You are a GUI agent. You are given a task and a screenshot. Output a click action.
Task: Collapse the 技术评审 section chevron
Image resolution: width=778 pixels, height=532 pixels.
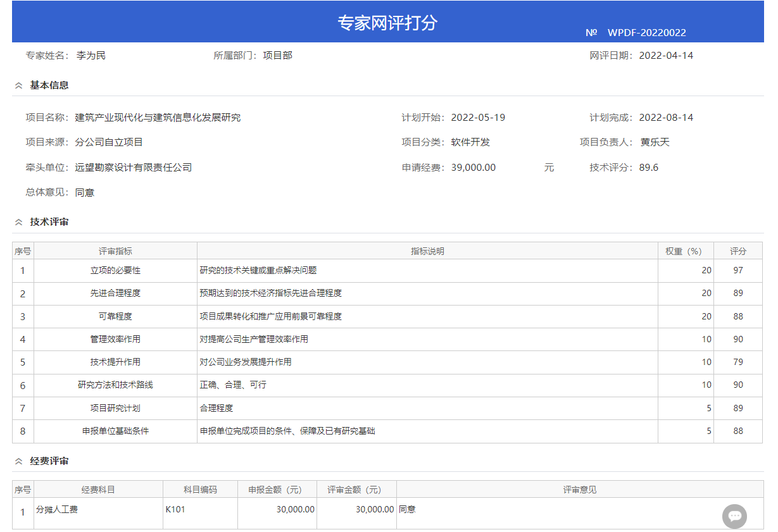pyautogui.click(x=19, y=222)
